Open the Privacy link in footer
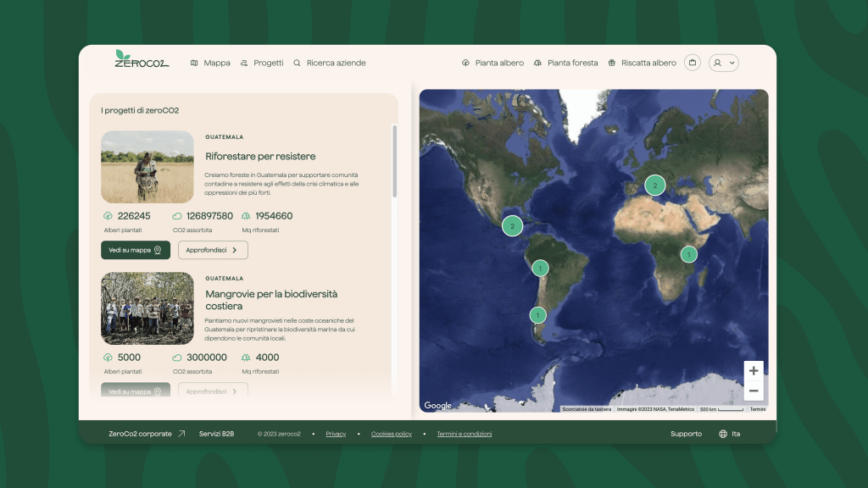 [x=336, y=434]
